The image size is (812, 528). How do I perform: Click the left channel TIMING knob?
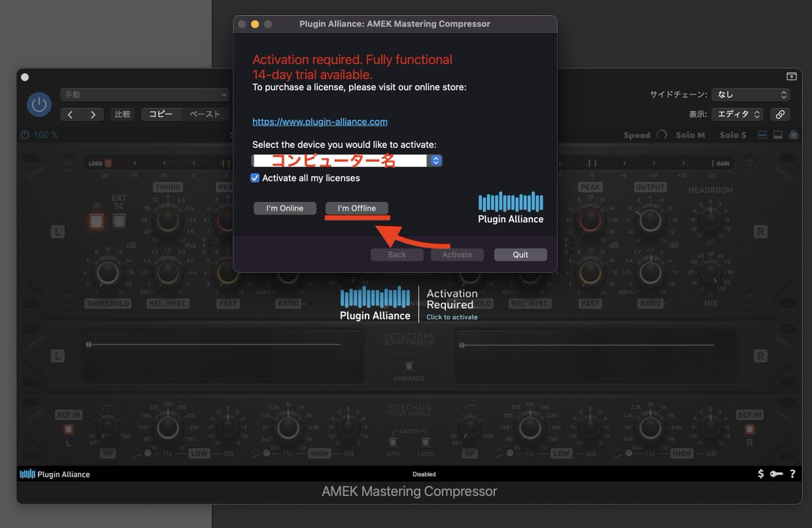[x=167, y=220]
